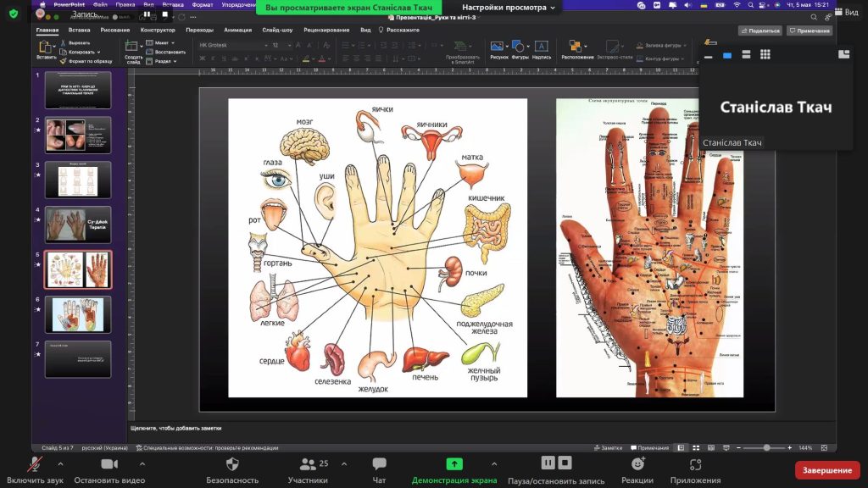The width and height of the screenshot is (868, 488).
Task: Open Реакции emoji menu
Action: (x=637, y=470)
